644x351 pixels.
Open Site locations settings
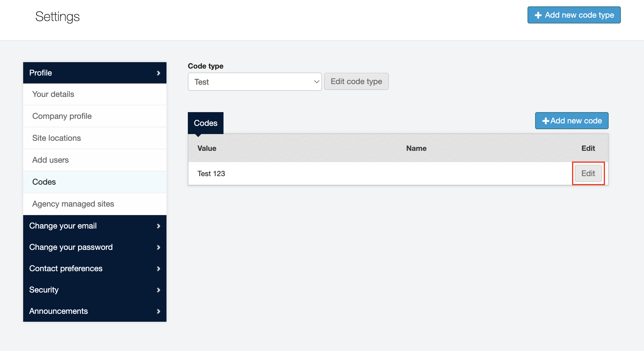[x=56, y=138]
